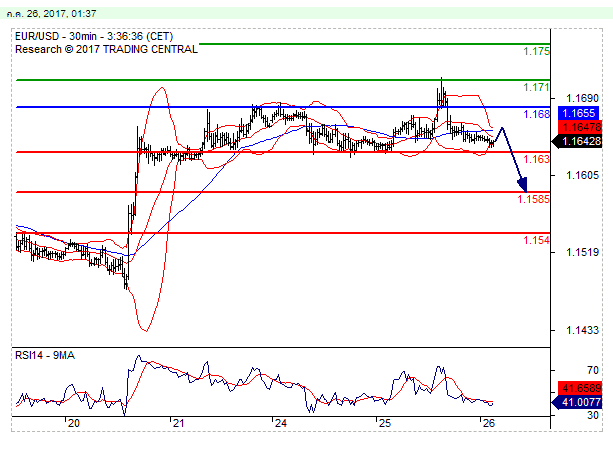
Task: Select the 1.1585 red support level label
Action: 533,199
